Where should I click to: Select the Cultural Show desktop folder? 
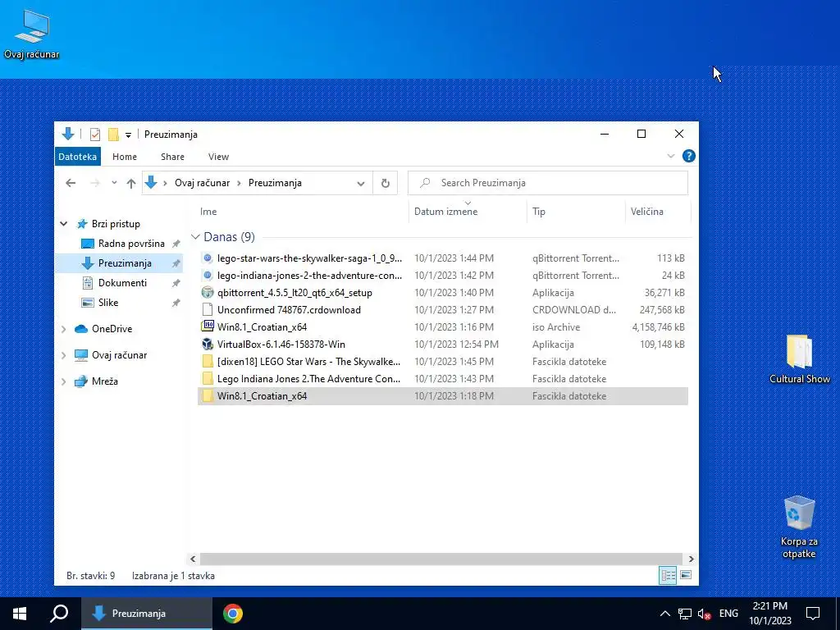pos(799,359)
